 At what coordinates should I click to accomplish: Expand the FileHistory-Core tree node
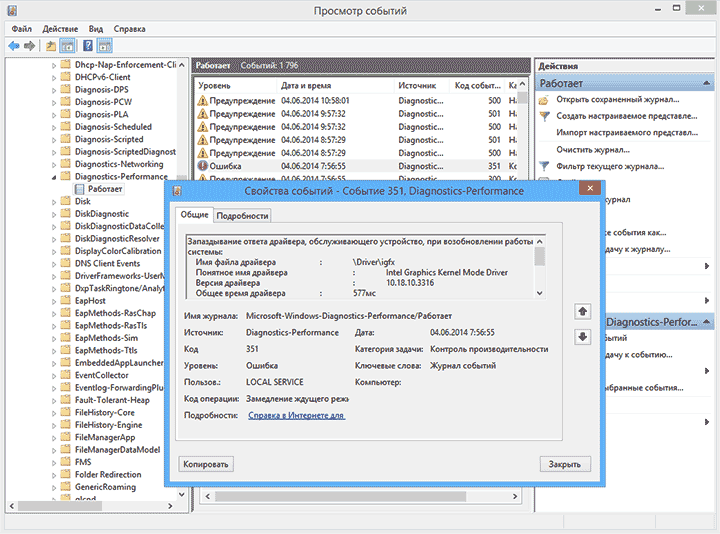point(54,413)
